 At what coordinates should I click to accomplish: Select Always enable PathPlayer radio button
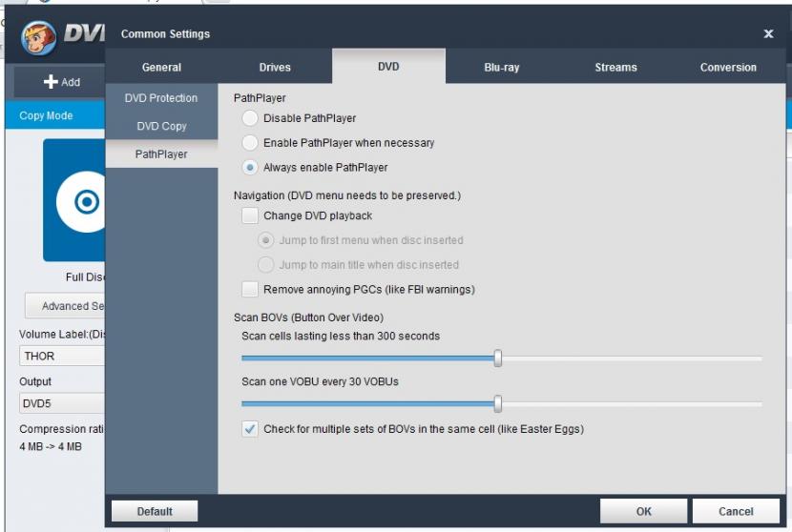(249, 167)
